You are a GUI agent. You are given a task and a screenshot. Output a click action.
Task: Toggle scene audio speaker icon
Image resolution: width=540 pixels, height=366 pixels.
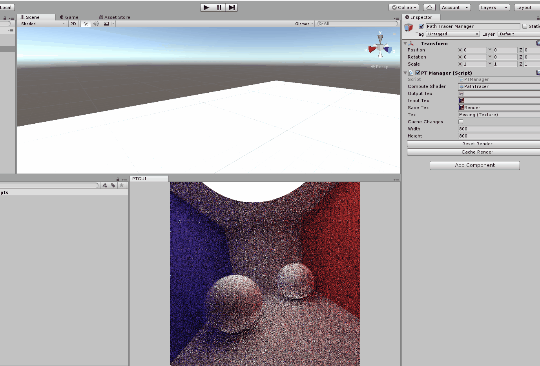(96, 24)
